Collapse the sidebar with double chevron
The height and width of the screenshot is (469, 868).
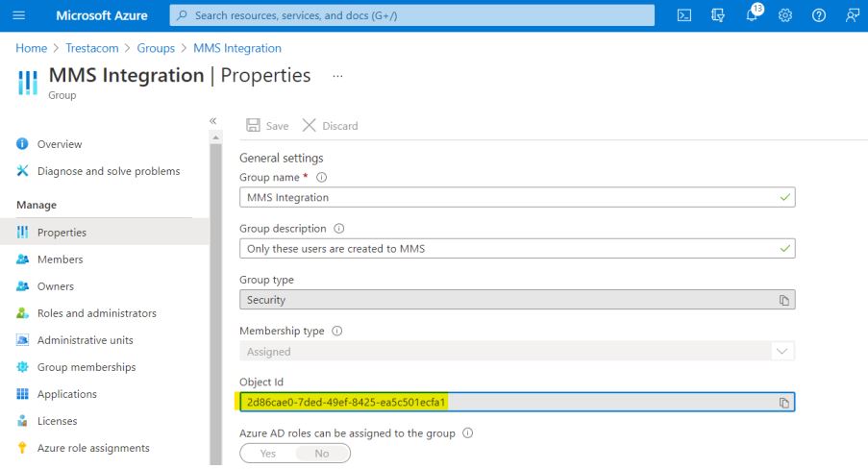click(213, 121)
